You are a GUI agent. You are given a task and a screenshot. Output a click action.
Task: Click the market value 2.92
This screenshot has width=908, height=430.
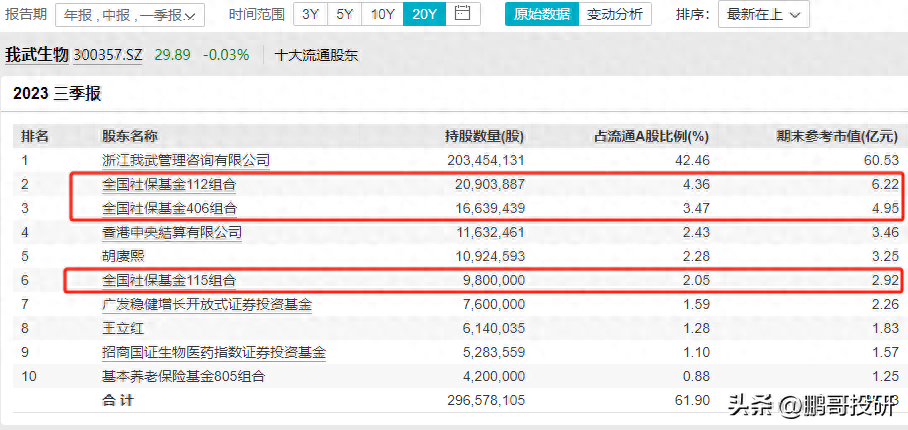[887, 281]
